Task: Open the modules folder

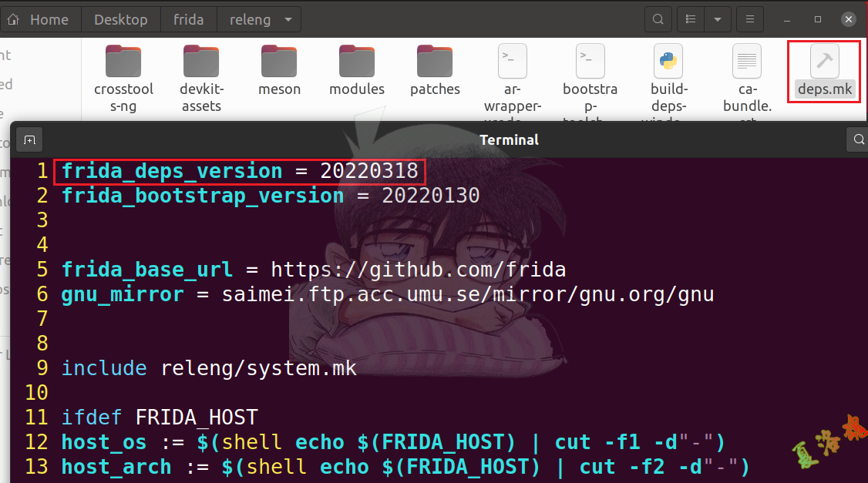Action: pos(357,62)
